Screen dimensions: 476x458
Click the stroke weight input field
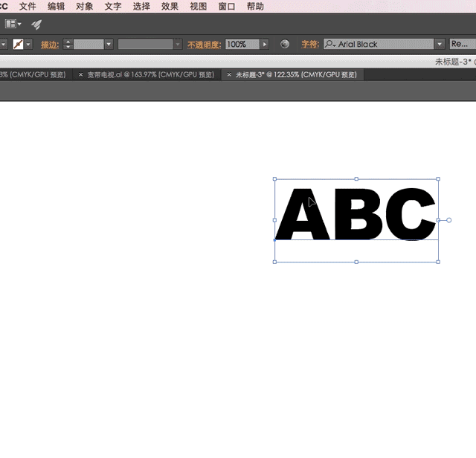click(89, 45)
